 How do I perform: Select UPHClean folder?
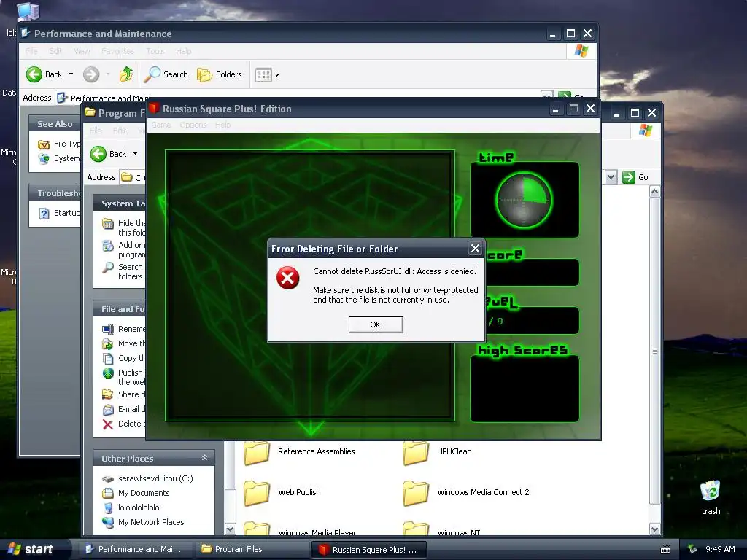point(438,451)
